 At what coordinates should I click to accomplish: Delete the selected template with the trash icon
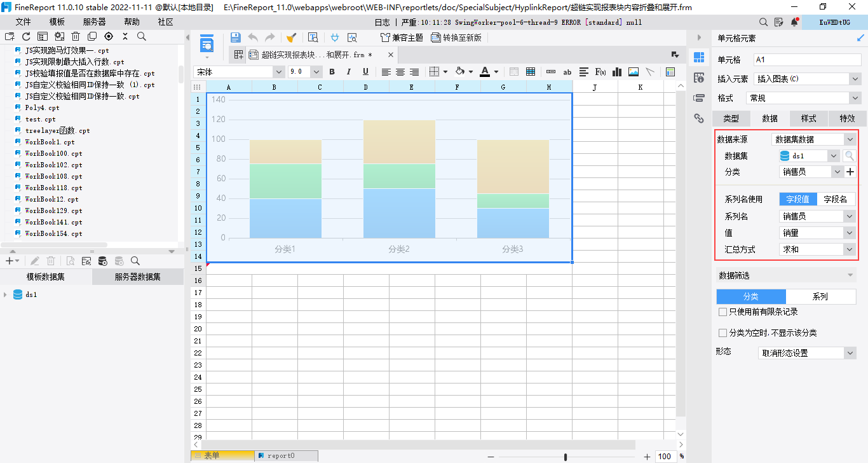point(76,36)
